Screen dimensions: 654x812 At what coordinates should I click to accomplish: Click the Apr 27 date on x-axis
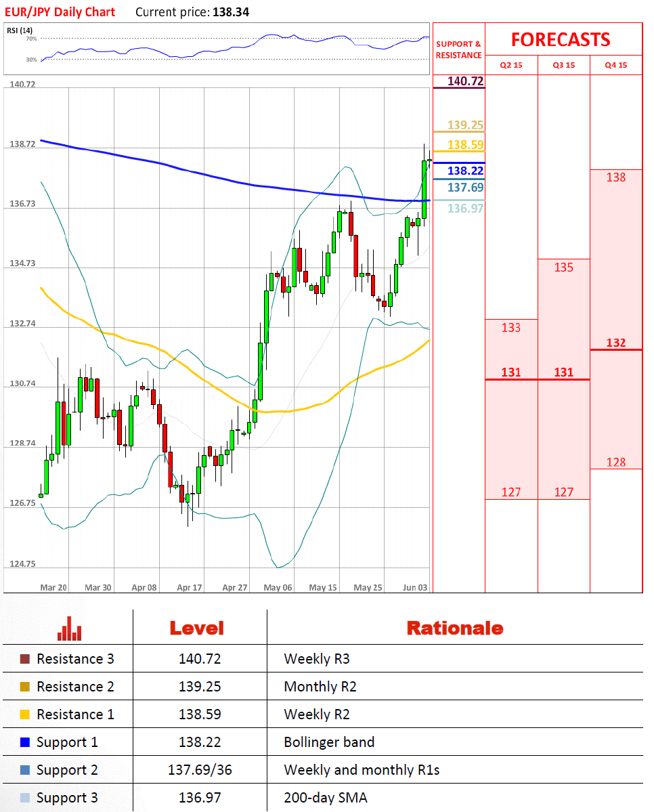(234, 588)
